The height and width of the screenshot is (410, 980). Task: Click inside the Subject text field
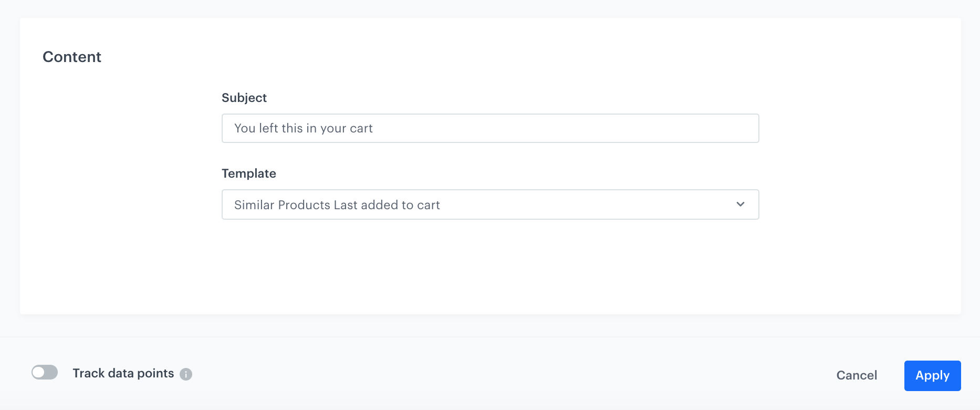(x=491, y=128)
